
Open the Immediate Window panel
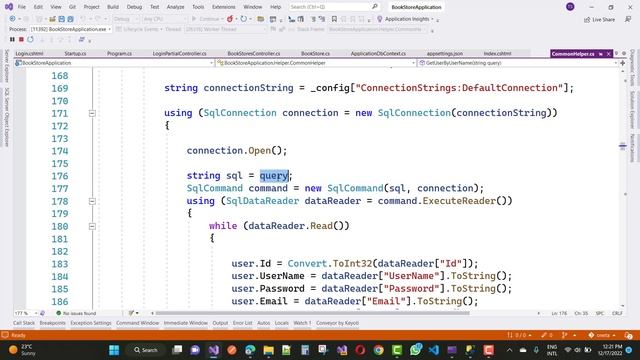pyautogui.click(x=186, y=323)
